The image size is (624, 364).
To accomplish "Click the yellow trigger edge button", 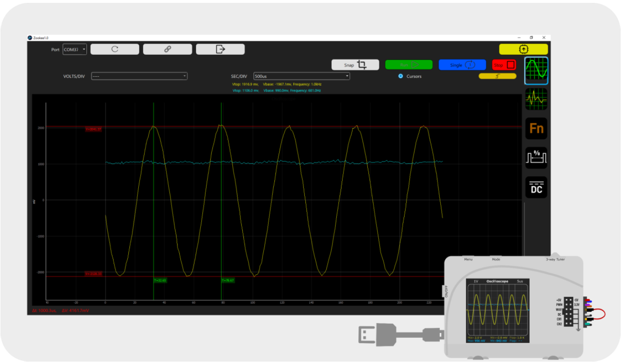I will [x=498, y=76].
